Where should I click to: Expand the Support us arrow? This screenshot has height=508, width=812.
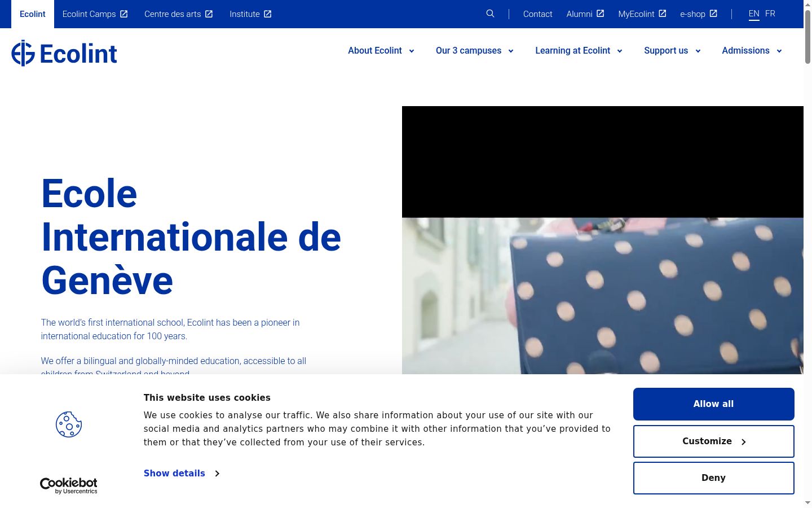(x=698, y=51)
